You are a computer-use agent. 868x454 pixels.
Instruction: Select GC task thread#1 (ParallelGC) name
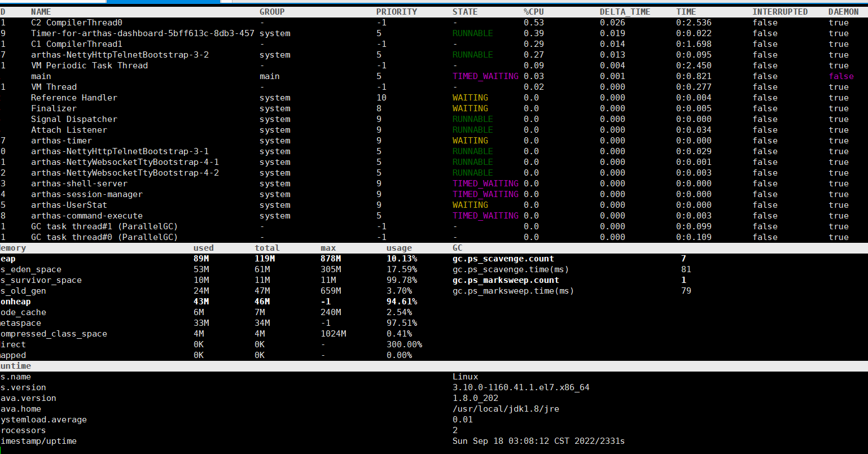pos(104,226)
